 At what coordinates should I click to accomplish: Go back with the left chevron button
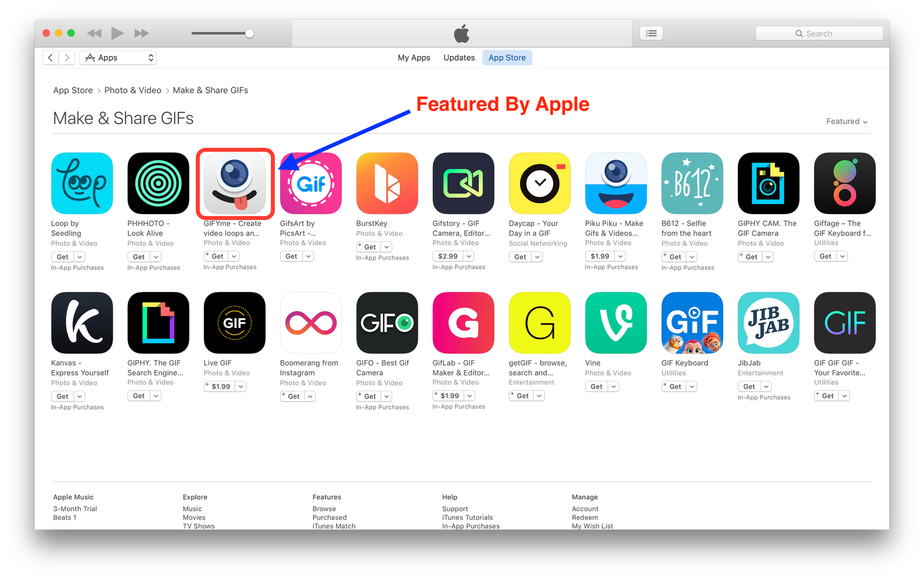(x=50, y=58)
